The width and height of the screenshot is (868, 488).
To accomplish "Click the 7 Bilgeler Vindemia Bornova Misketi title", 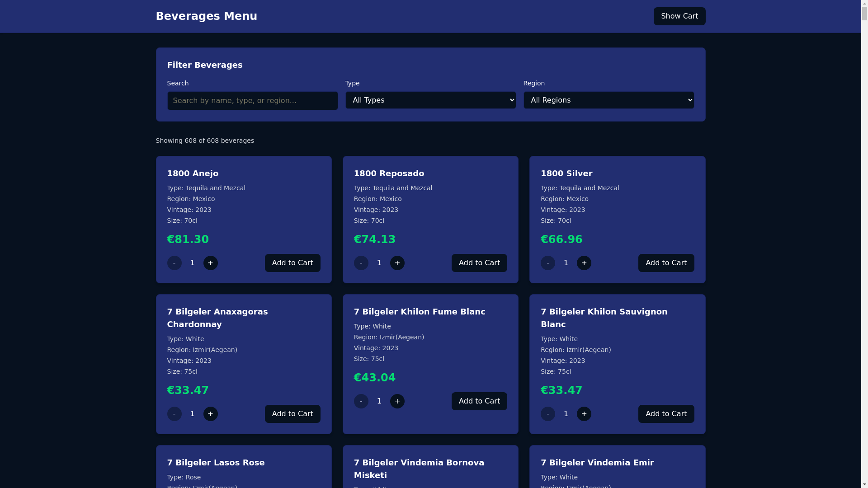I will pyautogui.click(x=419, y=469).
